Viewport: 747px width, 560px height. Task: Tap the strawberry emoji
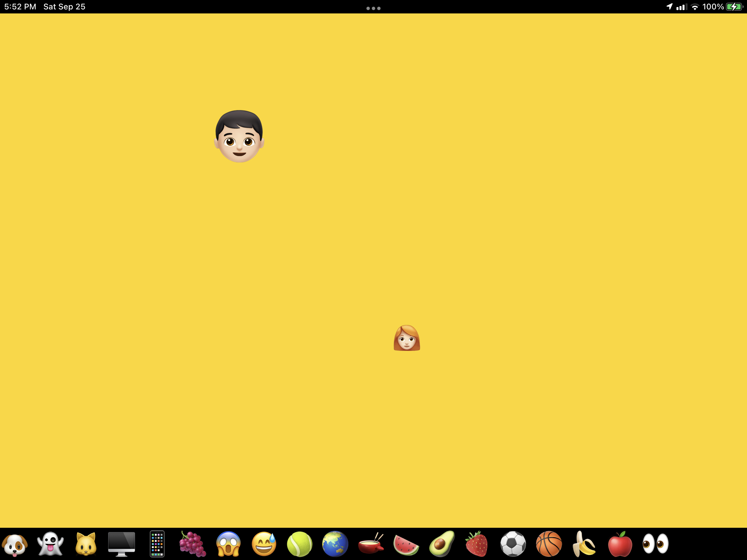(477, 544)
